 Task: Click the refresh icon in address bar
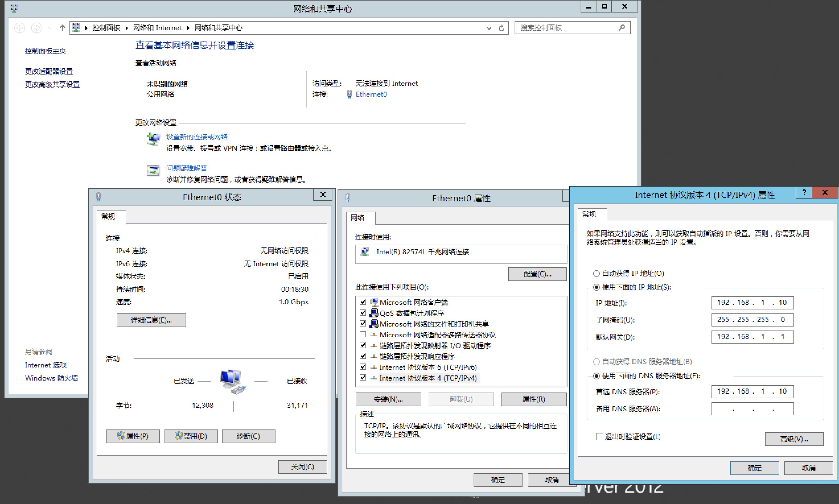[x=501, y=28]
